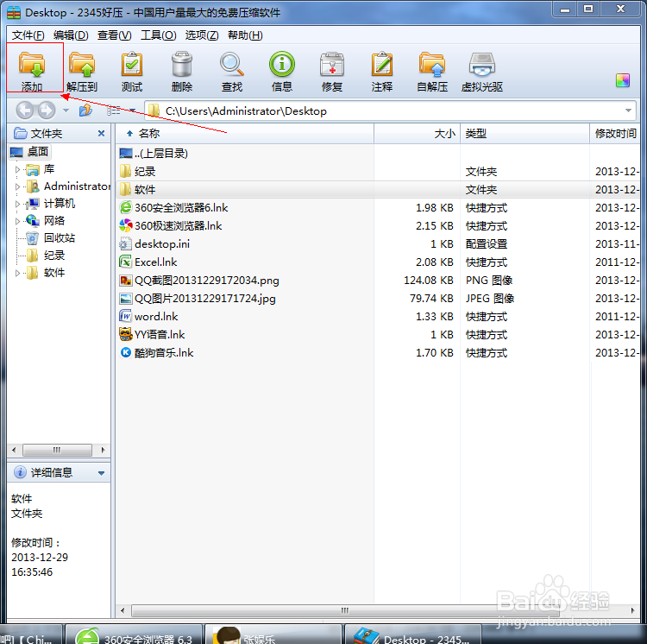Open the 工具(O) menu

tap(159, 35)
